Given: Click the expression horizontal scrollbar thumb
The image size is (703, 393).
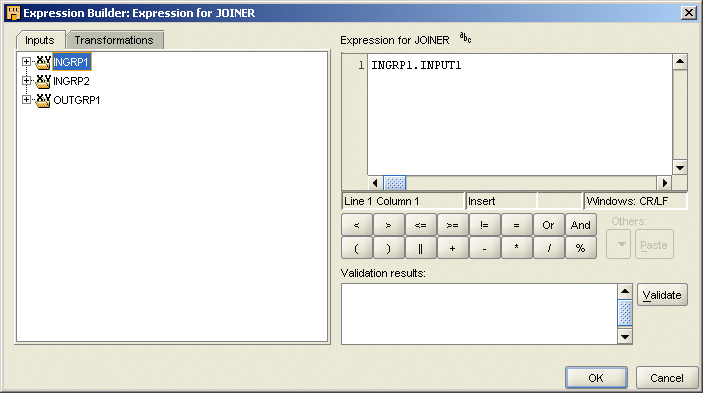Looking at the screenshot, I should pyautogui.click(x=395, y=183).
